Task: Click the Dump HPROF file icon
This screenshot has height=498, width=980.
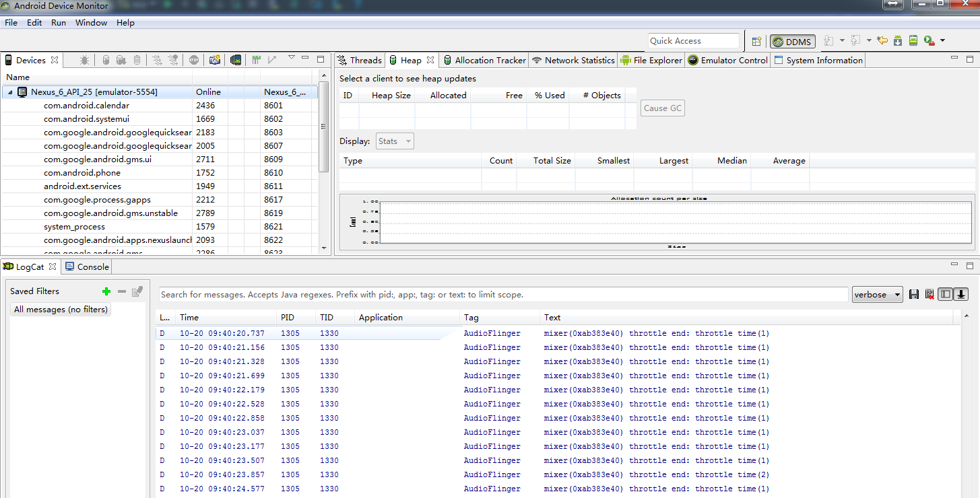Action: point(121,60)
